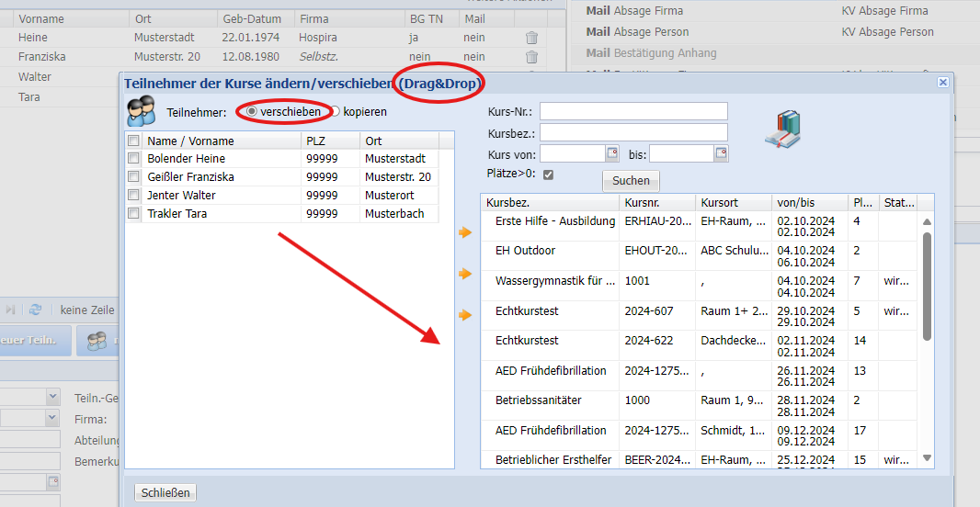
Task: Click the participants icon beside Teilnehmer label
Action: (x=140, y=113)
